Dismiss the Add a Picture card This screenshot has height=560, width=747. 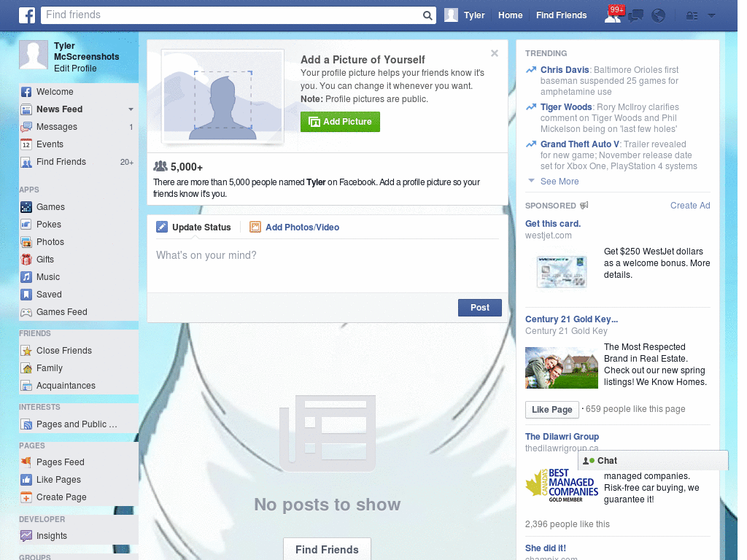pos(495,53)
